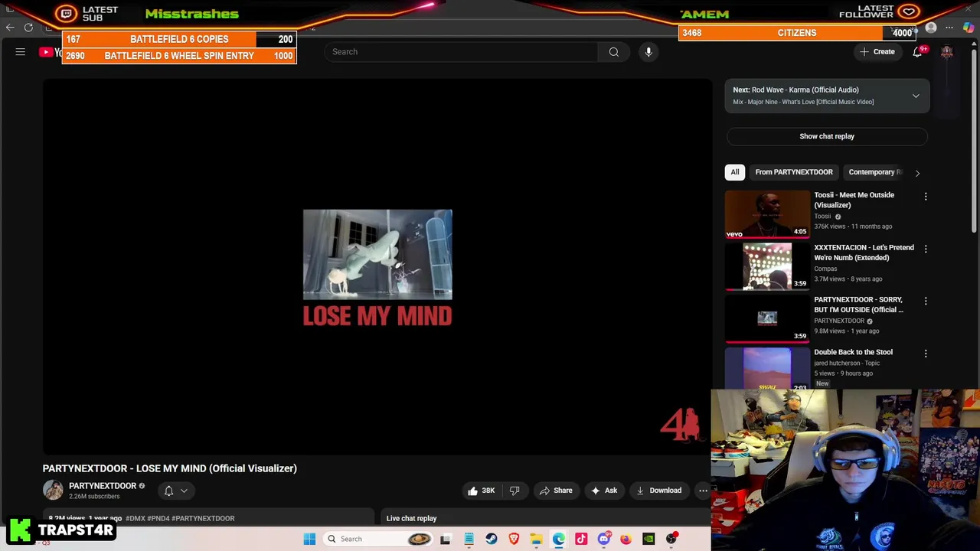Share the video via Share button

click(556, 491)
